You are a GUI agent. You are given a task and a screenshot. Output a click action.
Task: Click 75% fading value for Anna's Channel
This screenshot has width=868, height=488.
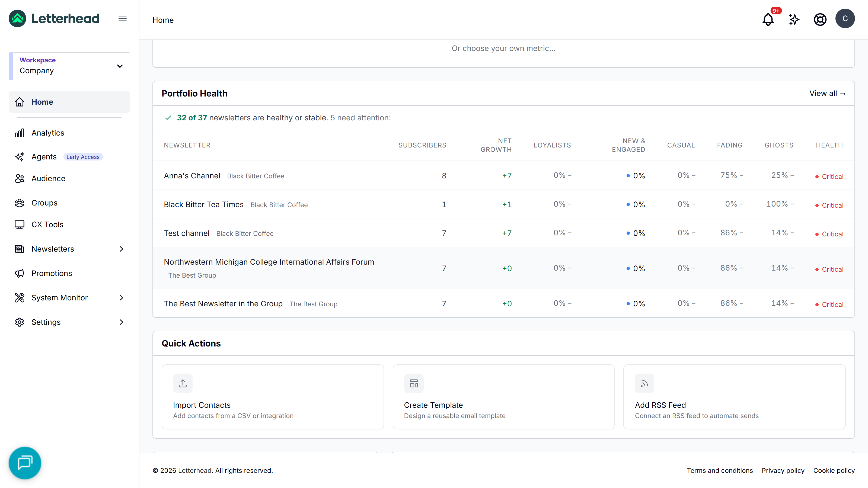(x=732, y=175)
